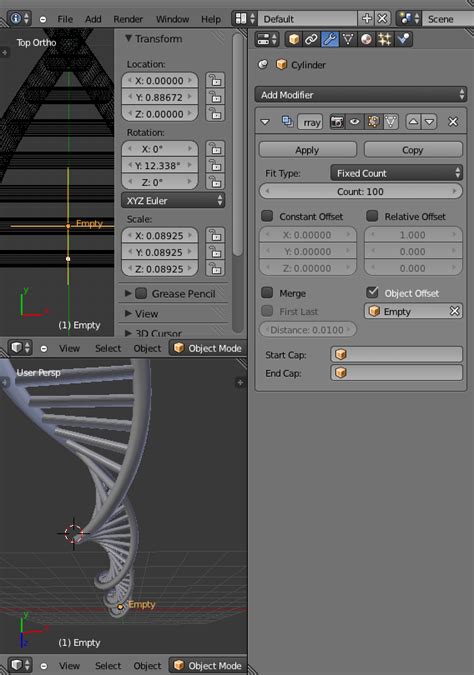Open the Properties editor type selector
The width and height of the screenshot is (474, 675).
(x=267, y=39)
